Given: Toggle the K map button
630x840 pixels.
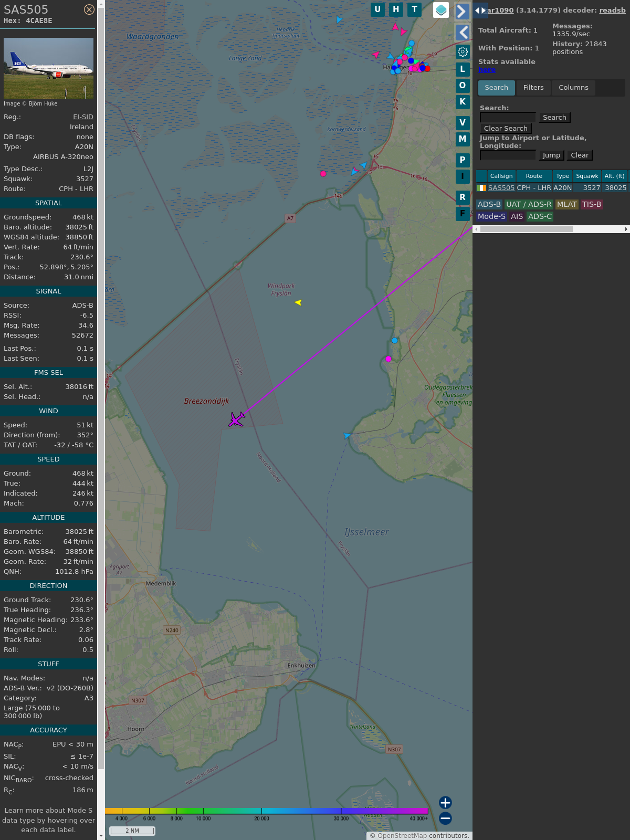Looking at the screenshot, I should (x=463, y=102).
